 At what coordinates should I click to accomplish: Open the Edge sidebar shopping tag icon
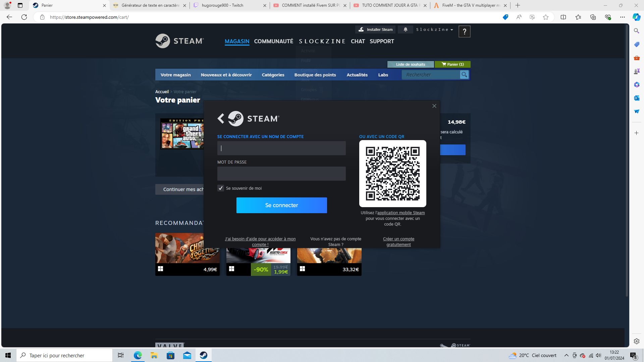[637, 44]
